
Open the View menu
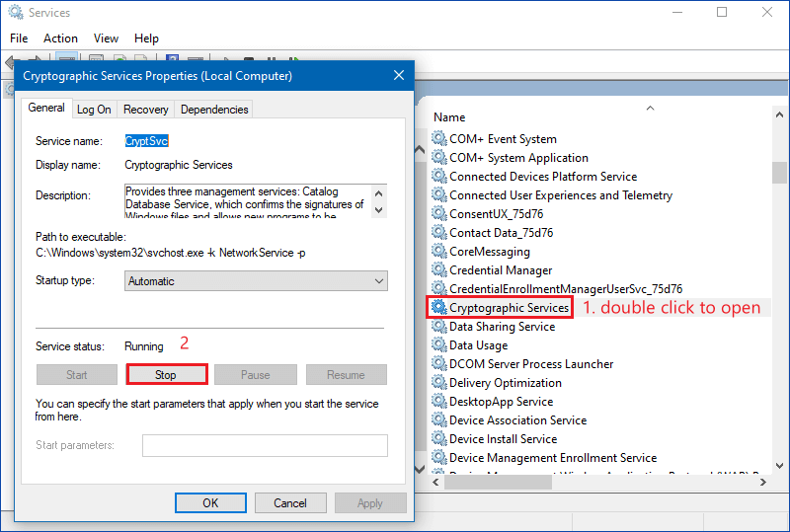click(x=106, y=38)
